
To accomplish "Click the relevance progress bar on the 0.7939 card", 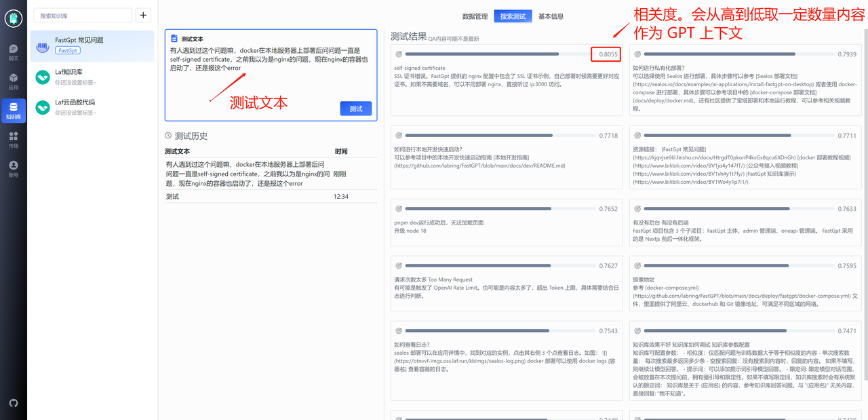I will (739, 52).
